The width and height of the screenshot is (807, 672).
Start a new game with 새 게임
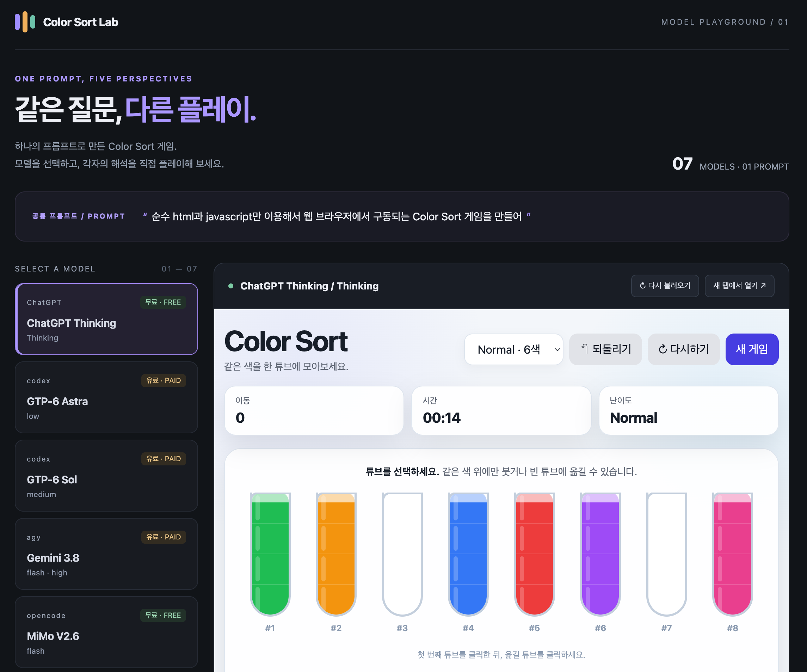point(752,349)
